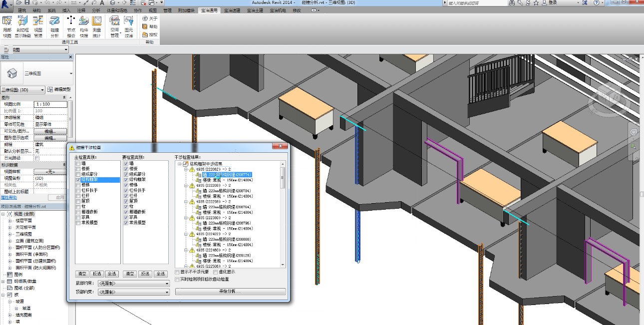Open the 顶部约束 dropdown
The width and height of the screenshot is (644, 325).
click(x=133, y=292)
